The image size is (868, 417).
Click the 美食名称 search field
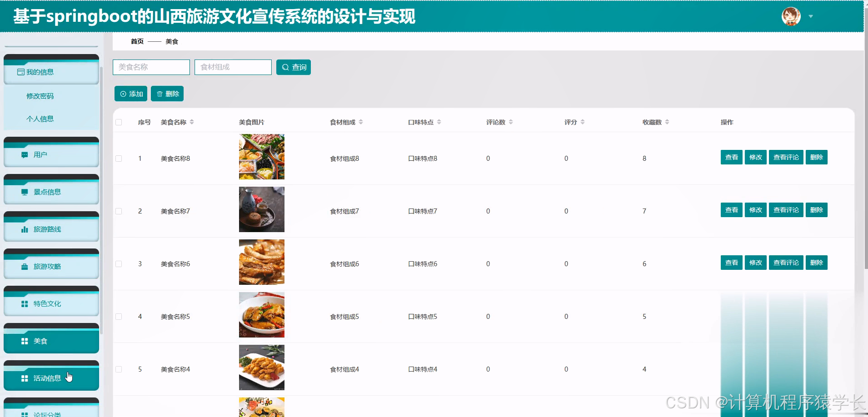[x=151, y=67]
